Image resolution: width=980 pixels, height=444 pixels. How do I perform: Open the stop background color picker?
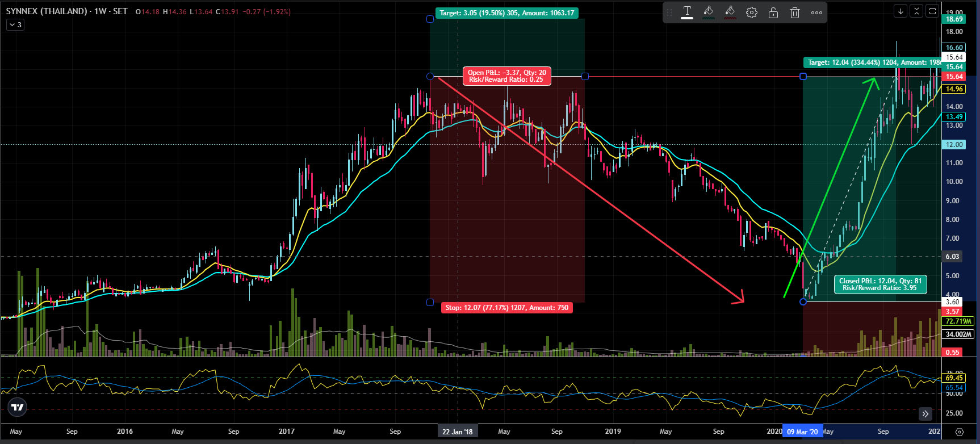point(730,12)
